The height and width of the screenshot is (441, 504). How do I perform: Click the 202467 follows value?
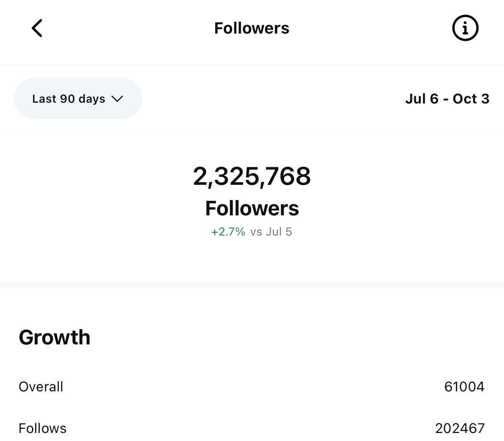coord(460,428)
